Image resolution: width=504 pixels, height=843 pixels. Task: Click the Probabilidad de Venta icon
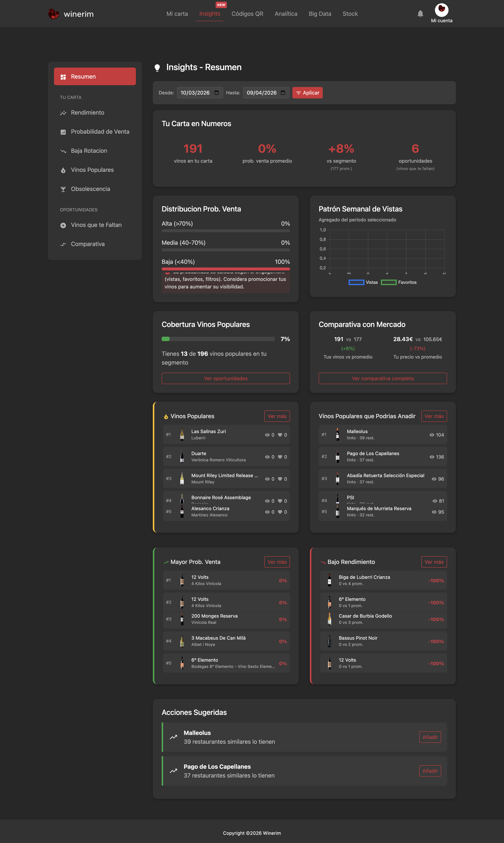click(x=63, y=132)
